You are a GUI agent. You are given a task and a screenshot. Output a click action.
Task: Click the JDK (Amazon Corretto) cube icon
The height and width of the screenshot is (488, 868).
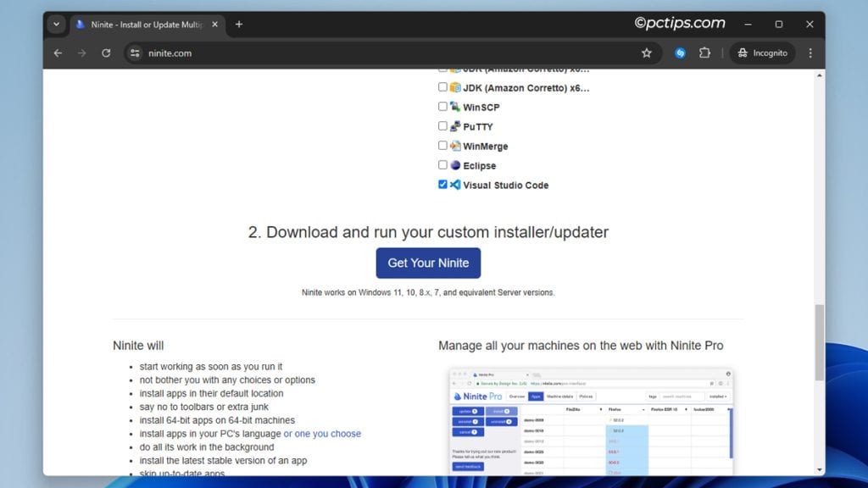pyautogui.click(x=453, y=86)
